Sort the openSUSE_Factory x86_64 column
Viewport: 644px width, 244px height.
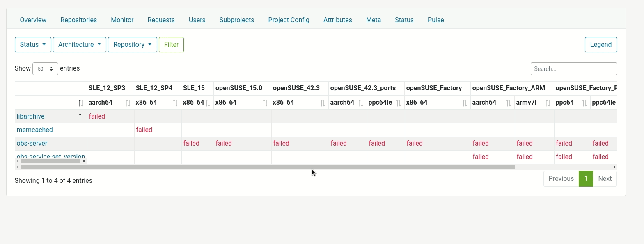click(465, 103)
